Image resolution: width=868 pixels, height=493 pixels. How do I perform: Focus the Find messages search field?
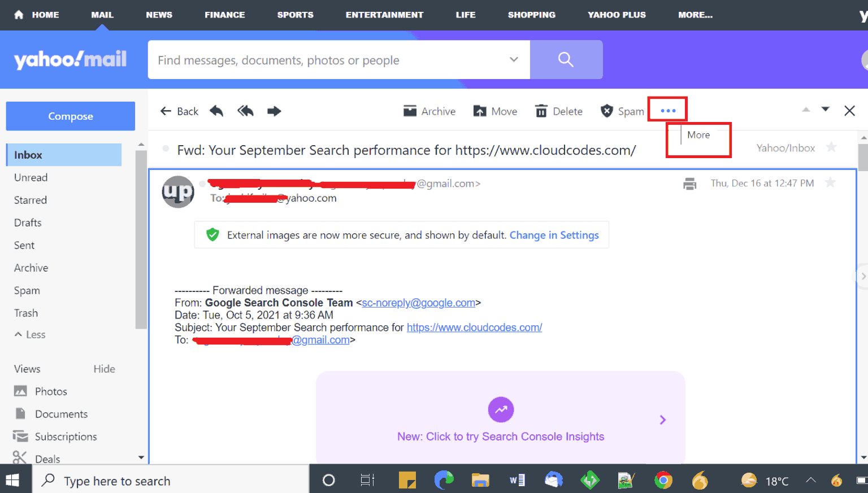point(328,60)
